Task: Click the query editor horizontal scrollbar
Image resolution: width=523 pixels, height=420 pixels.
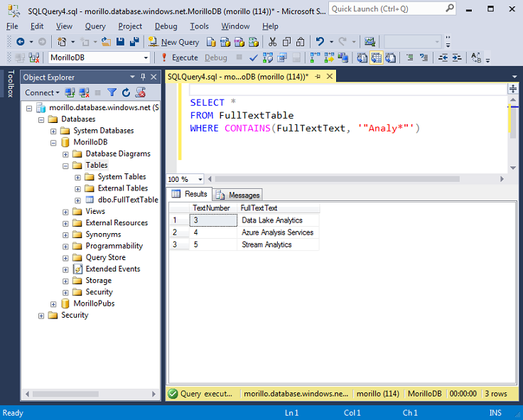Action: click(x=338, y=179)
